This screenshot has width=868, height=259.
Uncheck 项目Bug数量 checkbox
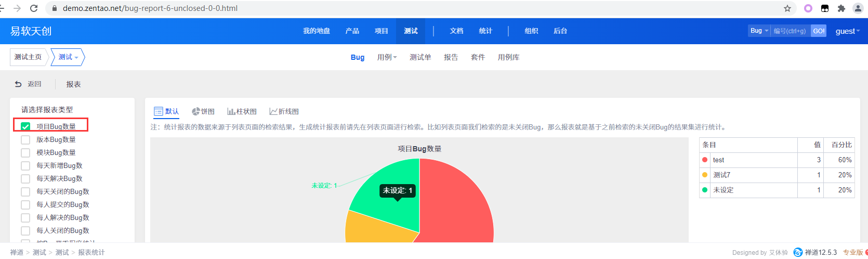point(25,126)
